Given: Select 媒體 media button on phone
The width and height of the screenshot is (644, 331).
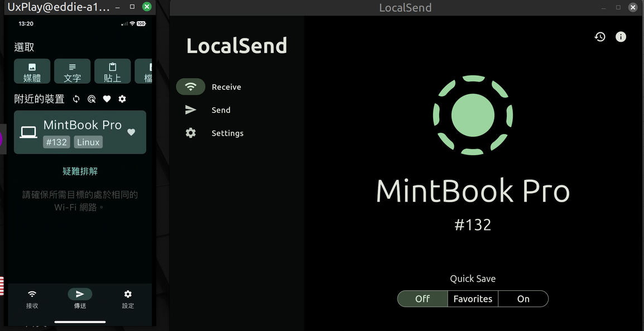Looking at the screenshot, I should coord(32,71).
